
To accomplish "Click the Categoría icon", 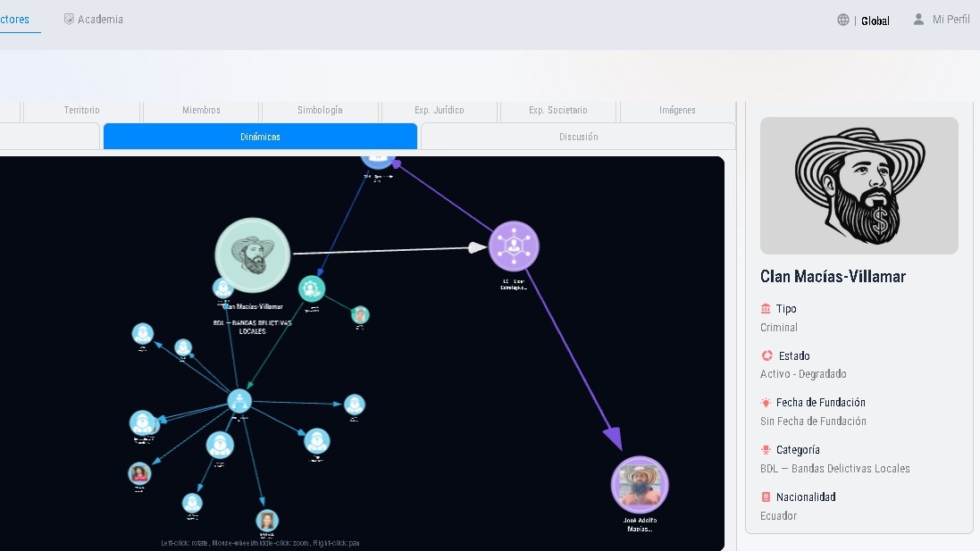I will pyautogui.click(x=766, y=450).
